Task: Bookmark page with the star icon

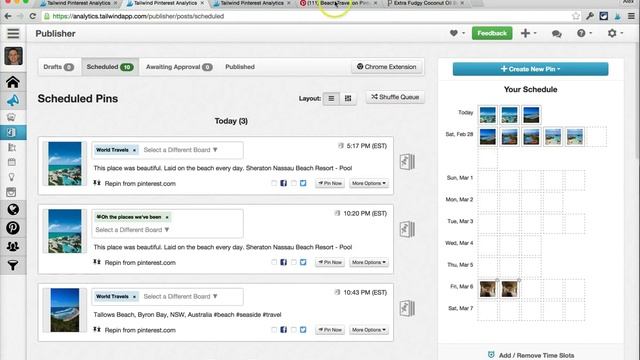Action: pyautogui.click(x=576, y=16)
